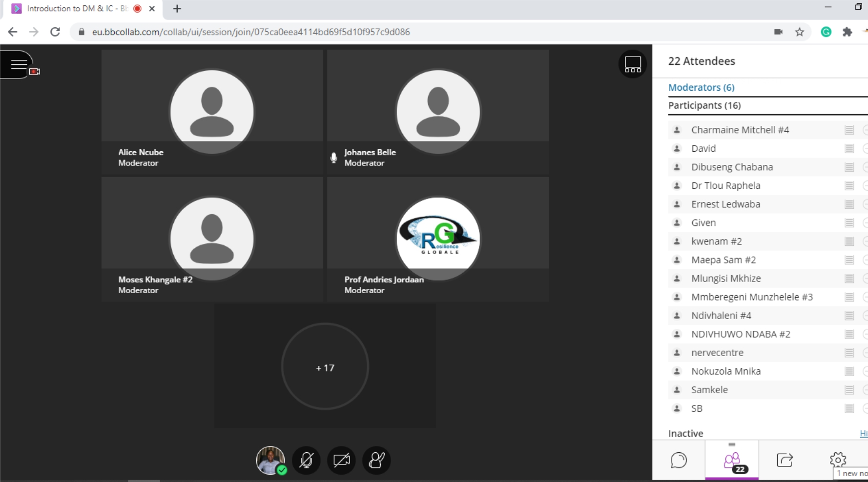The width and height of the screenshot is (868, 482).
Task: Bookmark this page with star icon
Action: coord(799,32)
